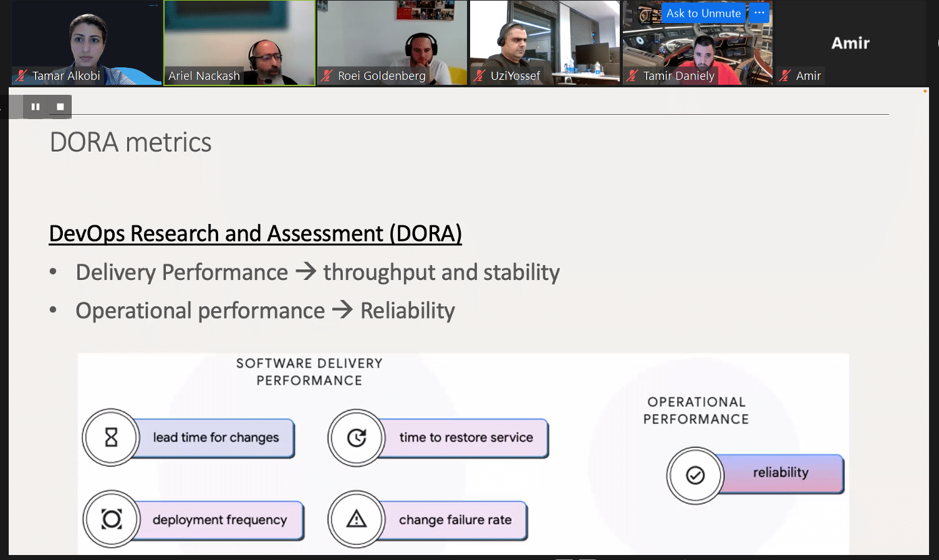
Task: Click the Operational performance bullet text
Action: [265, 311]
